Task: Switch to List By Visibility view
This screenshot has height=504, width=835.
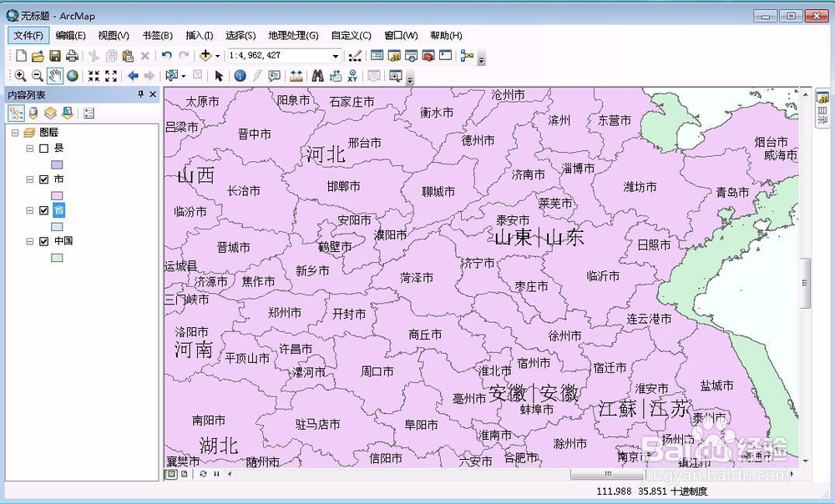Action: coord(50,113)
